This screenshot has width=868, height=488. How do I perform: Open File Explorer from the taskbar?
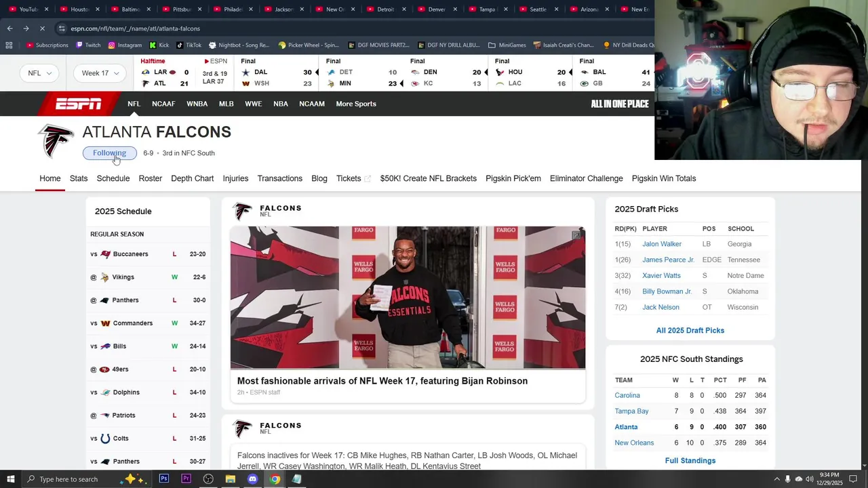tap(231, 479)
